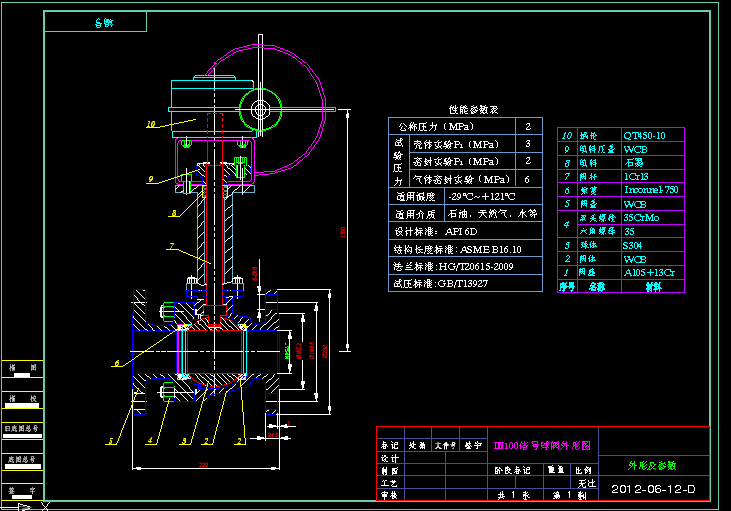731x511 pixels.
Task: Click the part callout number 8 label
Action: coord(174,213)
